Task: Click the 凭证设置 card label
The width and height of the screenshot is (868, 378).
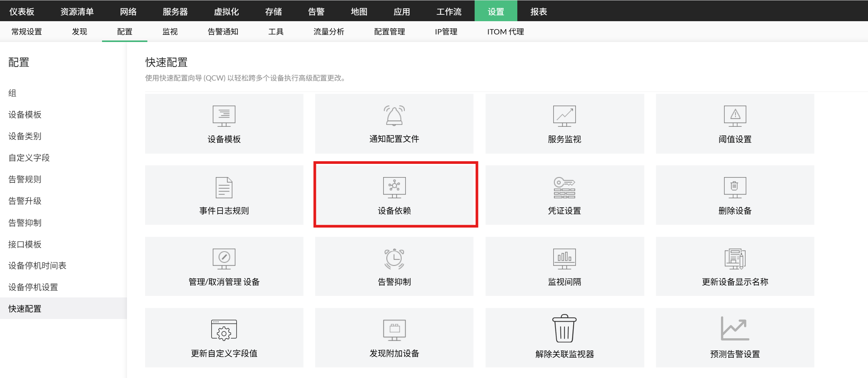Action: point(565,211)
